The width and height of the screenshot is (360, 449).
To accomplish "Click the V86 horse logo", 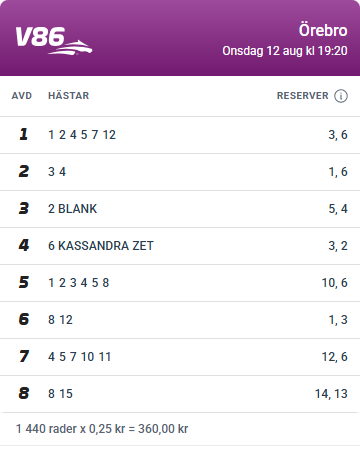I will click(x=54, y=41).
